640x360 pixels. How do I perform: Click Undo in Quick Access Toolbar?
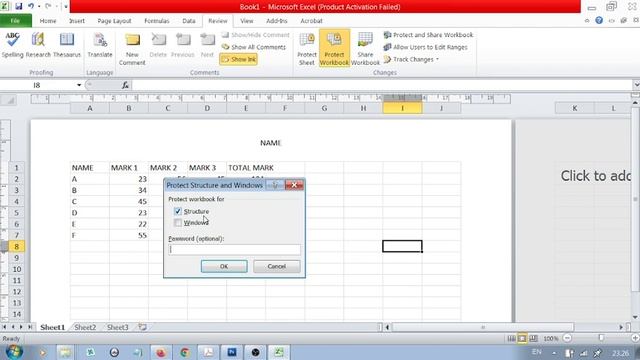[x=31, y=7]
